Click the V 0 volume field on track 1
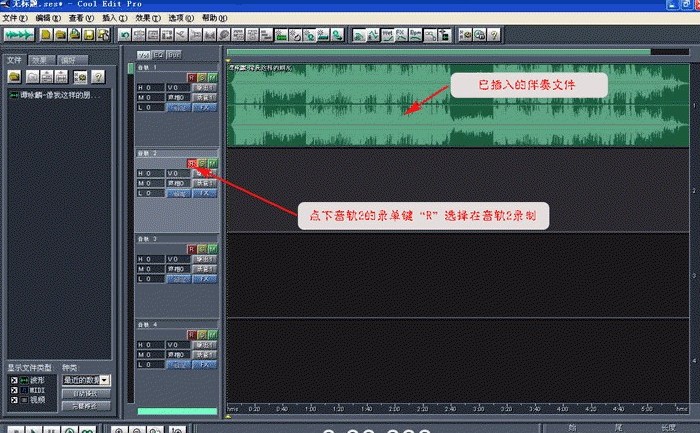This screenshot has width=700, height=433. [x=178, y=87]
